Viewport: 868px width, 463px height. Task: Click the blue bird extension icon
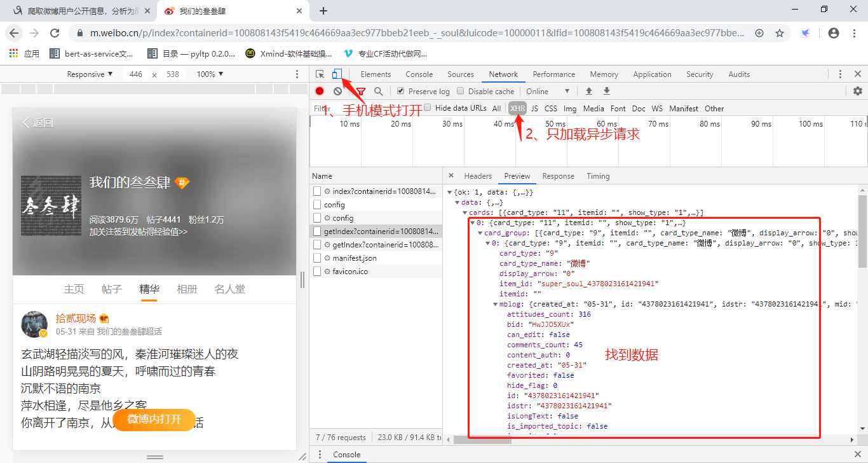tap(805, 33)
